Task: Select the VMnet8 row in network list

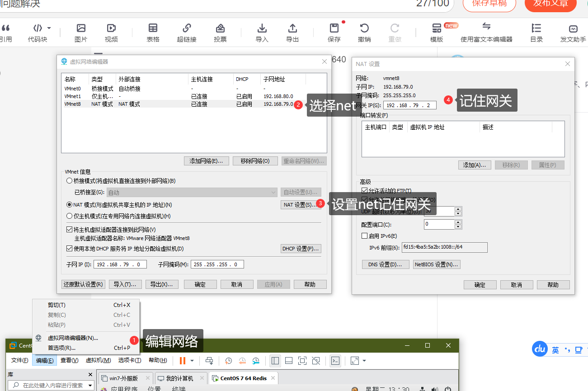Action: click(193, 104)
